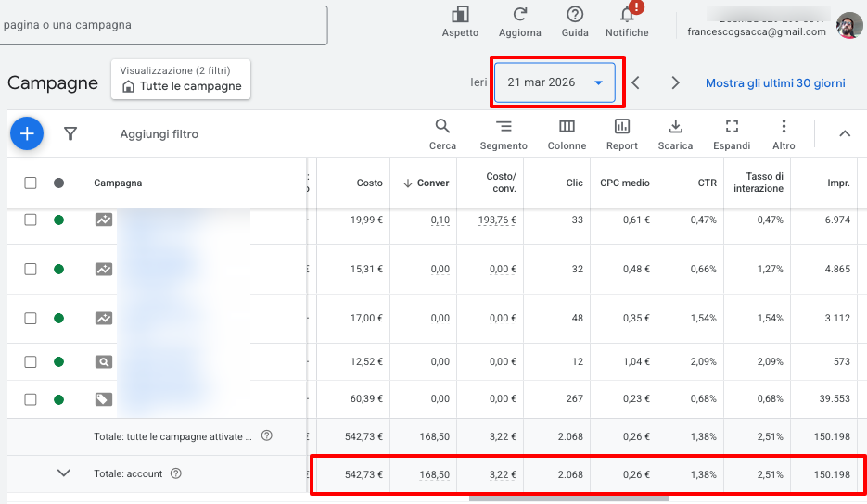Open the Notifiche bell icon

pos(627,15)
